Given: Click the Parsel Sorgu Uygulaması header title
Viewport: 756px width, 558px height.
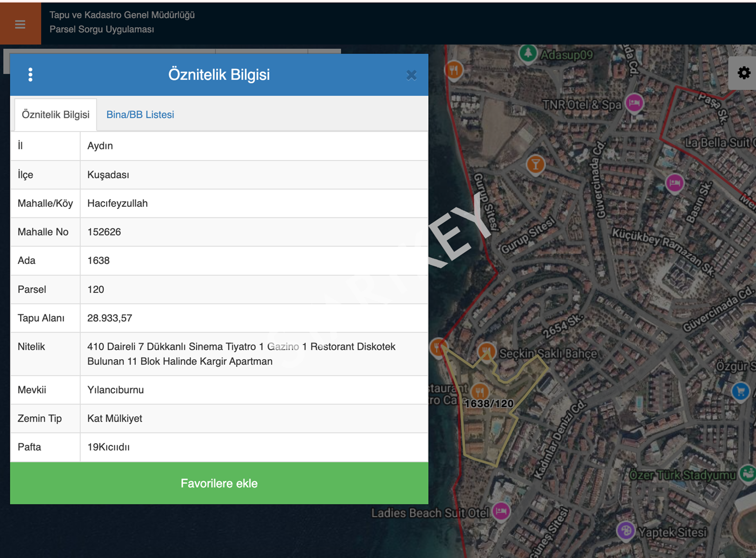Looking at the screenshot, I should pos(102,29).
